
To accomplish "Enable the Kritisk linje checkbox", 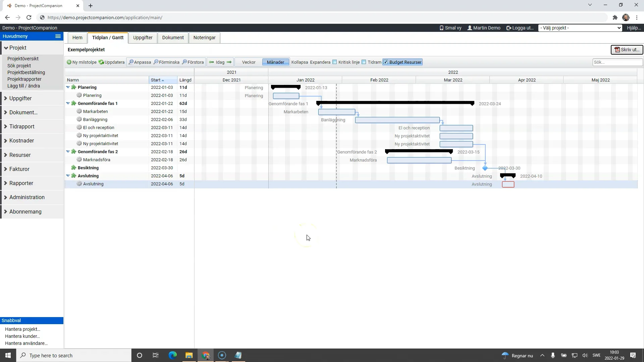I will pyautogui.click(x=334, y=62).
